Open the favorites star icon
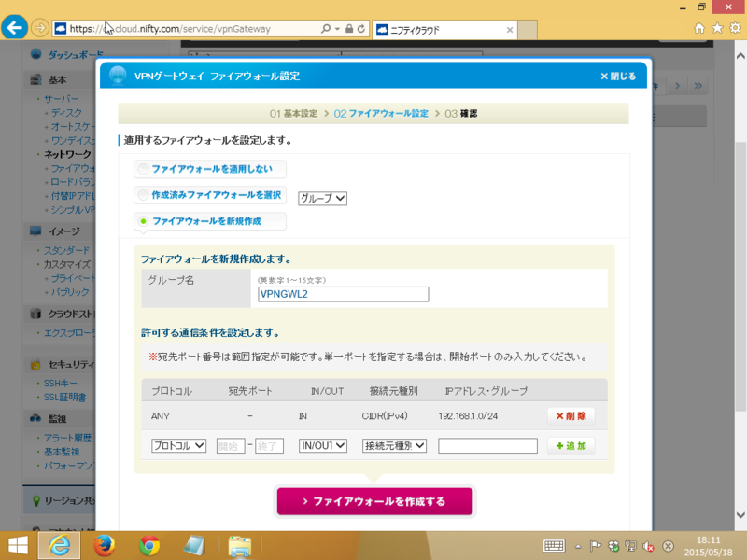747x560 pixels. click(x=717, y=28)
